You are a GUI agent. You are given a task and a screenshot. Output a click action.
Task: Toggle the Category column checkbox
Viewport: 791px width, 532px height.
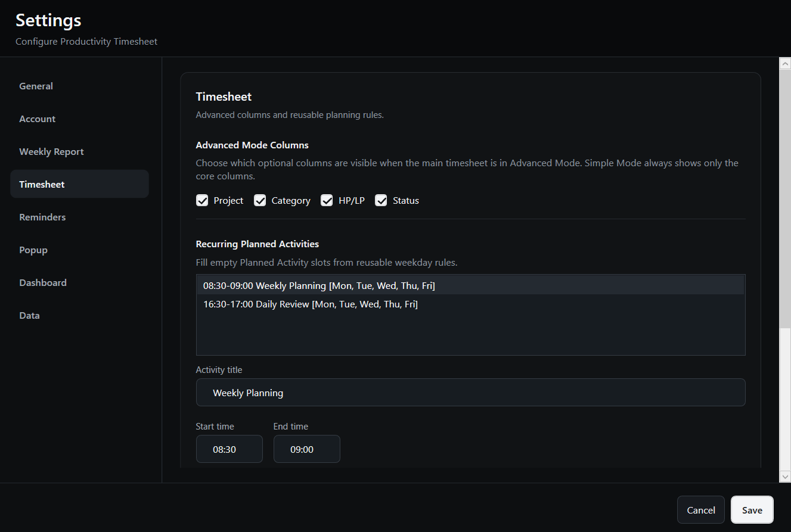260,201
